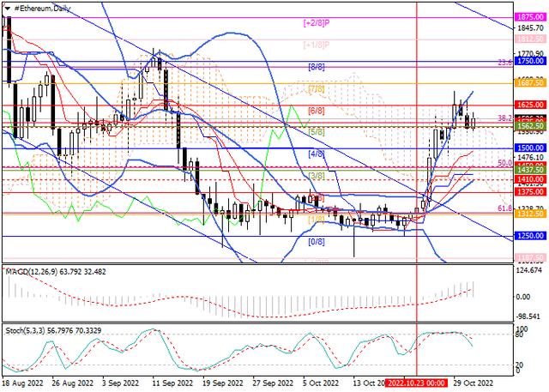Click the 1687.50 orange price label
The width and height of the screenshot is (549, 392).
pyautogui.click(x=530, y=83)
